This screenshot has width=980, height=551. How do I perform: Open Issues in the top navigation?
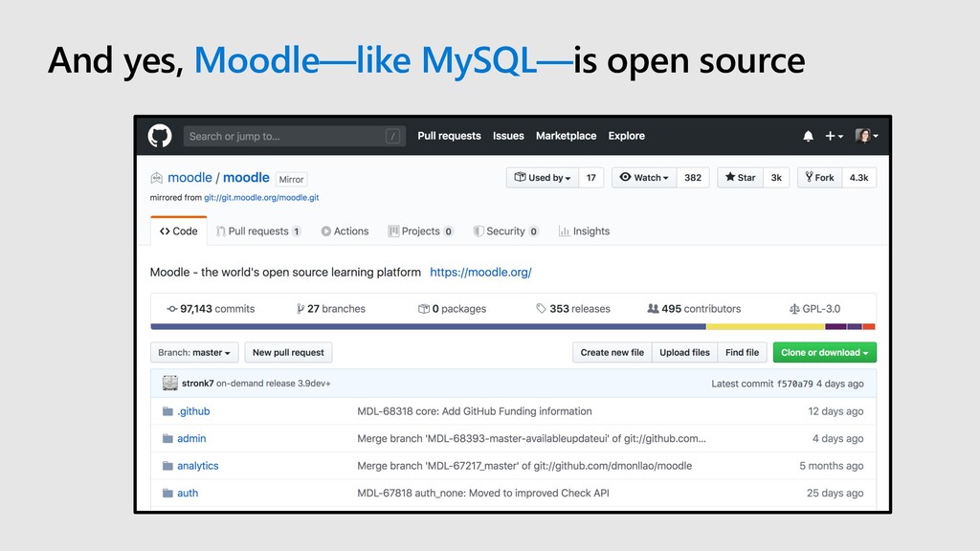tap(508, 136)
